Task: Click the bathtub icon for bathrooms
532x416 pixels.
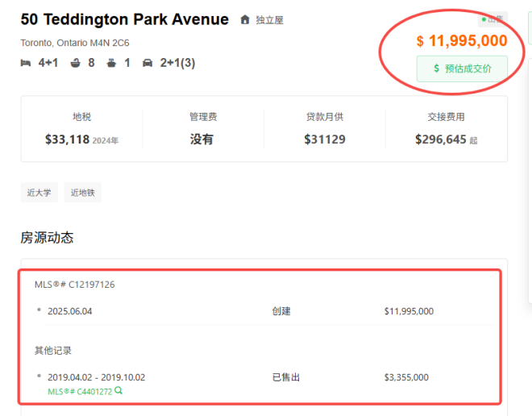Action: (x=76, y=63)
